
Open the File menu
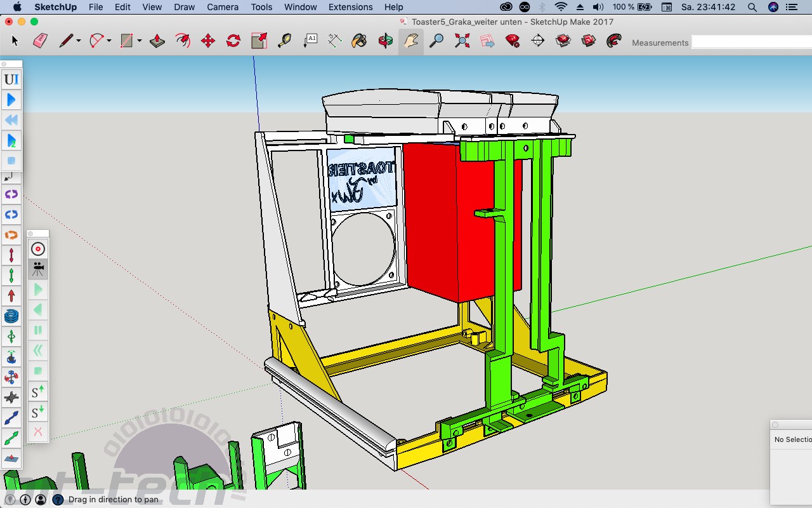[96, 7]
